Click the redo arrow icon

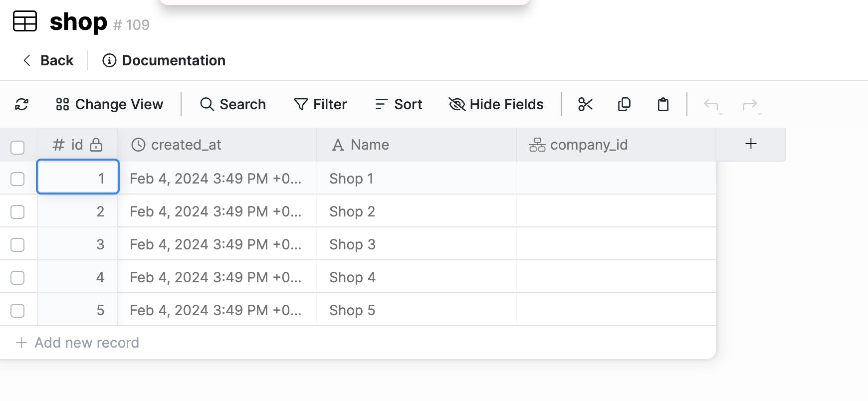(x=750, y=104)
